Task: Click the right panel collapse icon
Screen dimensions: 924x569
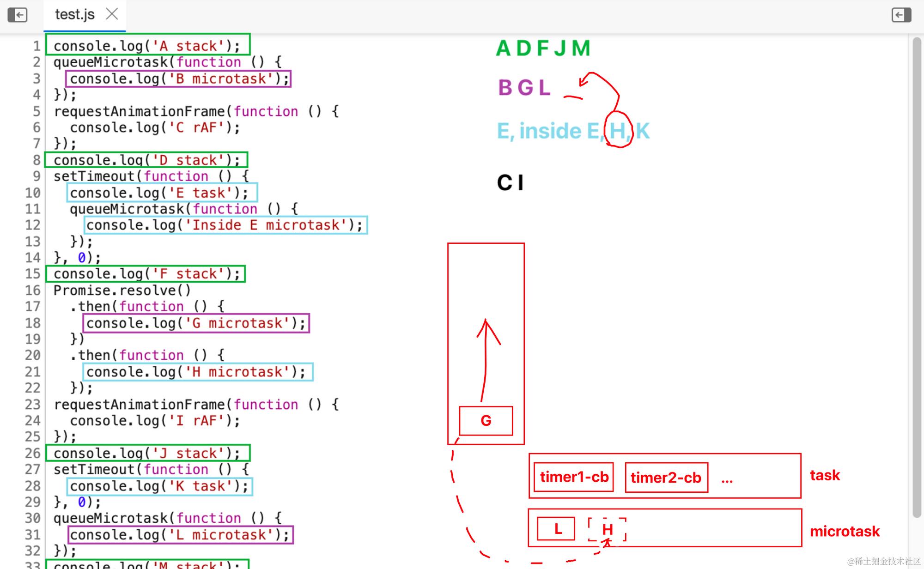Action: 901,15
